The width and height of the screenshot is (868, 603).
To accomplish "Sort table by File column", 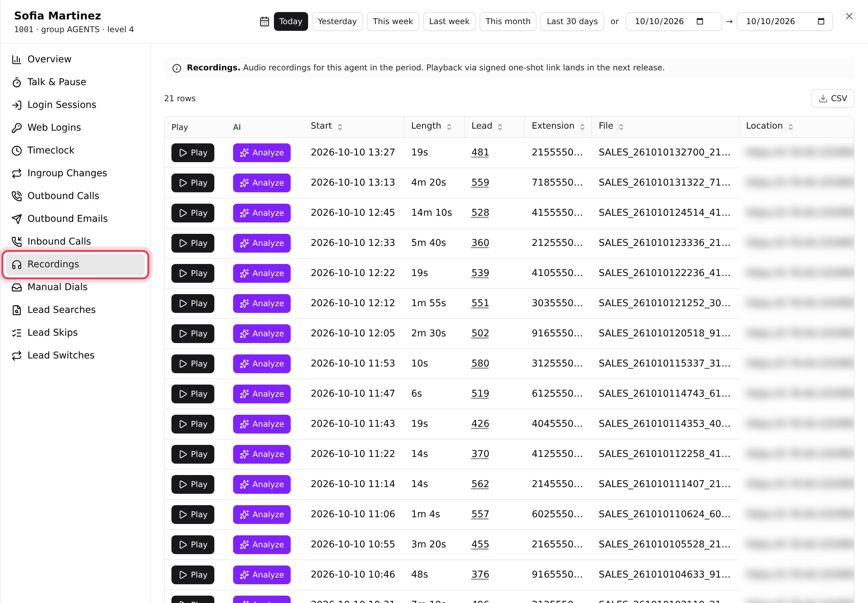I will point(611,126).
